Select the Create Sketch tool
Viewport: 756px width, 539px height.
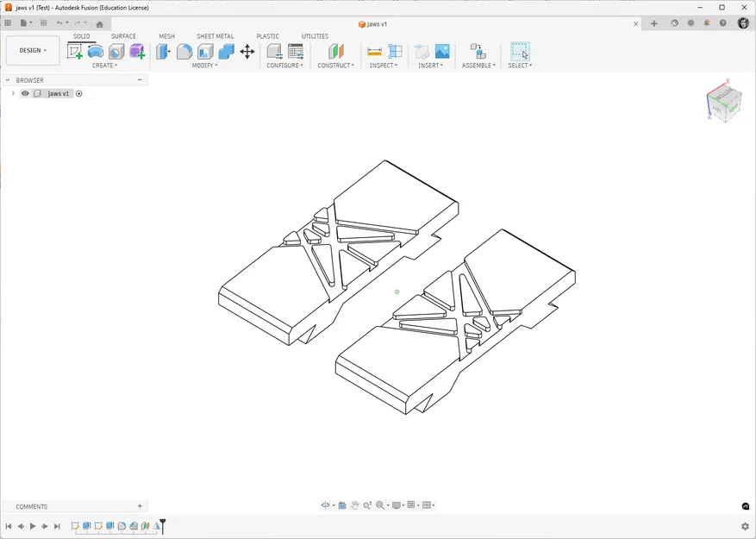(x=75, y=50)
